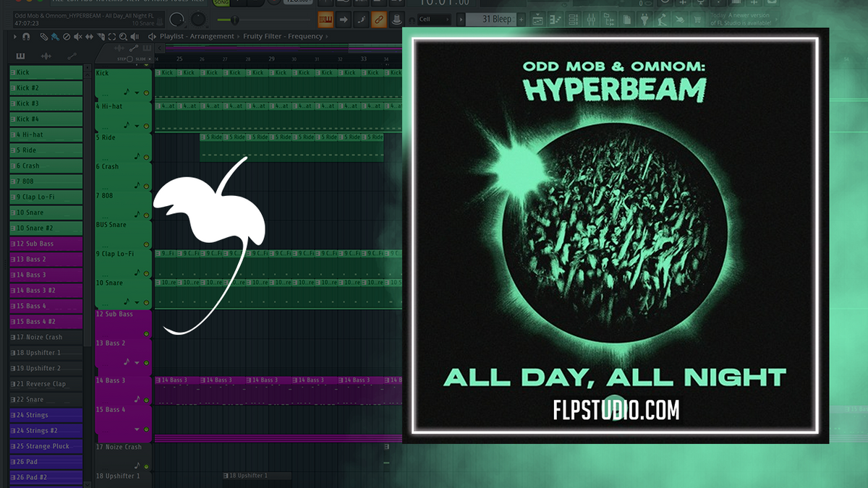Click the plus button beside the pattern selector
This screenshot has height=488, width=868.
pyautogui.click(x=522, y=20)
